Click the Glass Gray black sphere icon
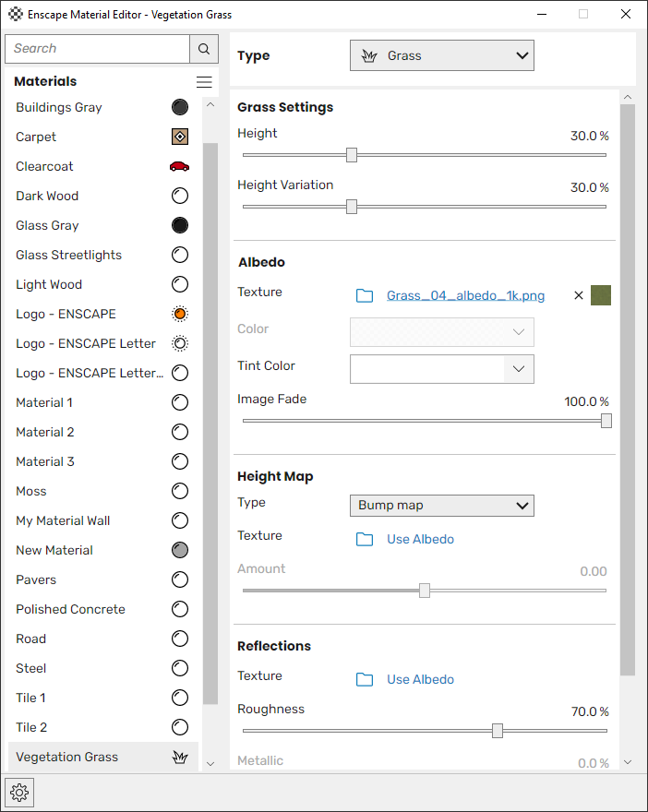This screenshot has width=648, height=812. point(180,225)
